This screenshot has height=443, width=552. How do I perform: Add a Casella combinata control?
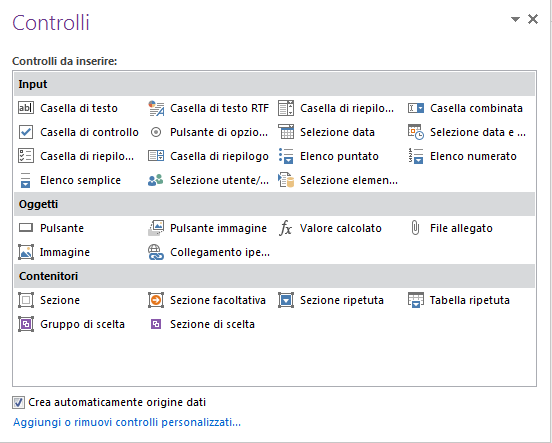(x=465, y=108)
